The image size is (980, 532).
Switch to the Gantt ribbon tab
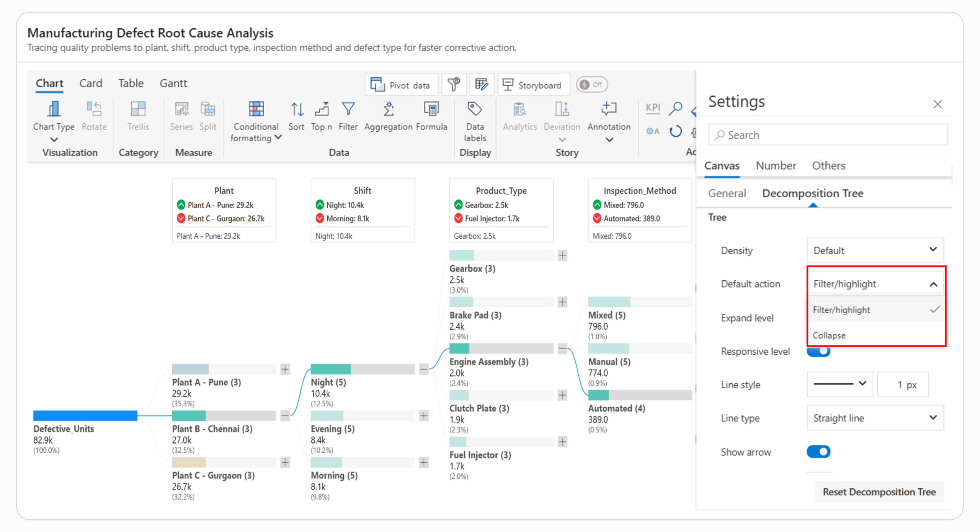click(173, 83)
